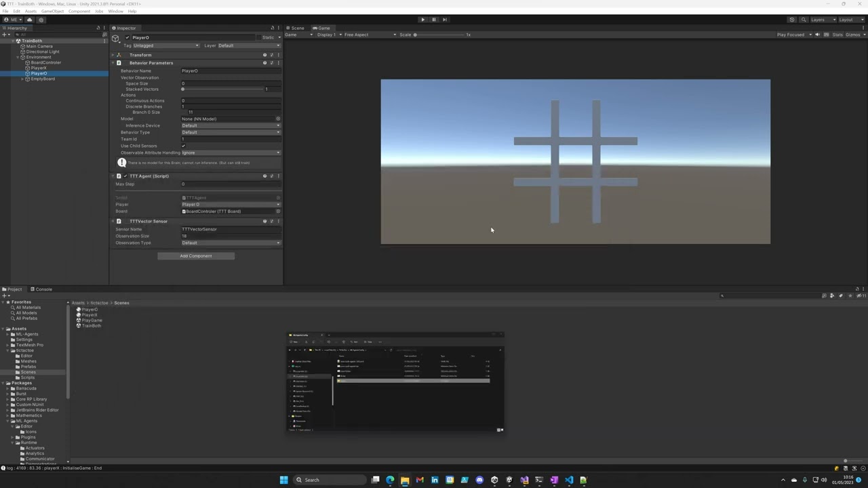Viewport: 868px width, 488px height.
Task: Open the PlayerO GameObject icon picker
Action: [116, 39]
